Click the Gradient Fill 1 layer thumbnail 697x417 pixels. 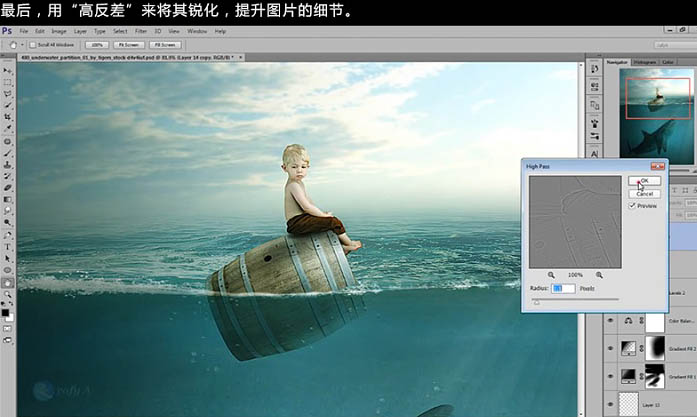(x=628, y=376)
